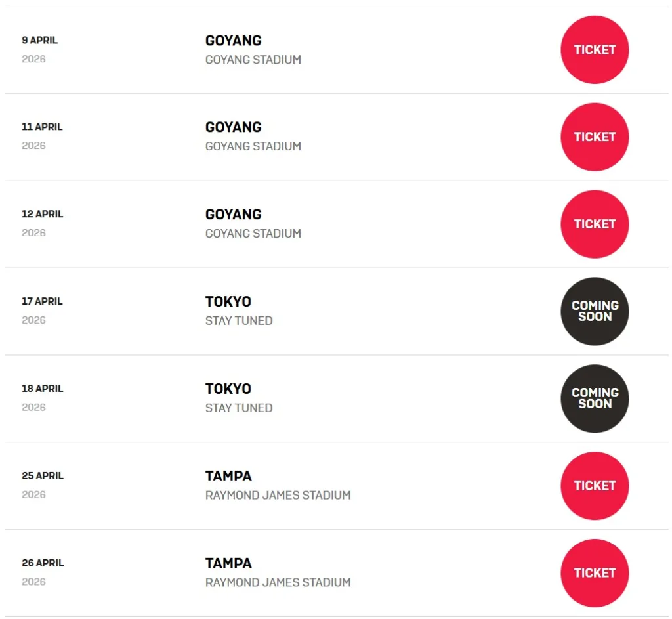Click RAYMOND JAMES STADIUM venue for 26 April
This screenshot has height=619, width=672.
[278, 582]
